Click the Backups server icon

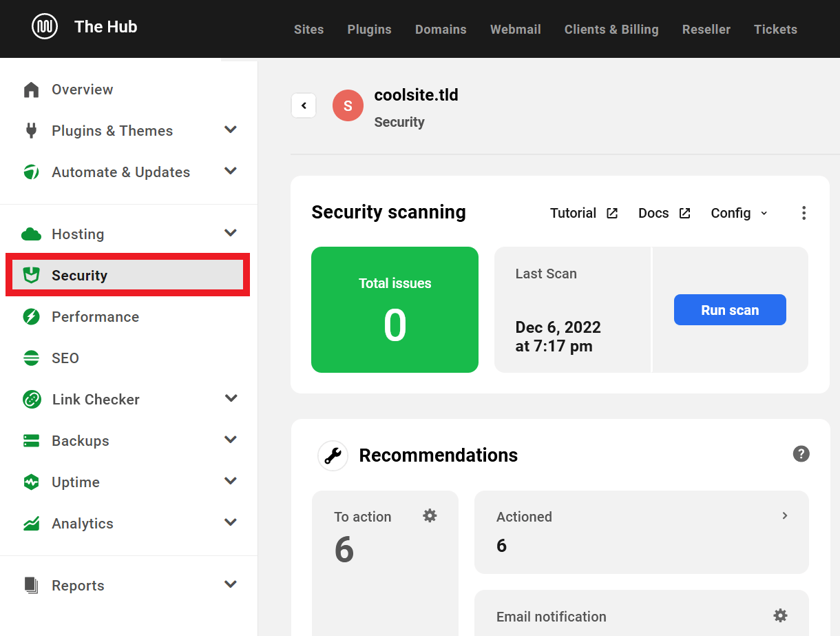point(31,441)
